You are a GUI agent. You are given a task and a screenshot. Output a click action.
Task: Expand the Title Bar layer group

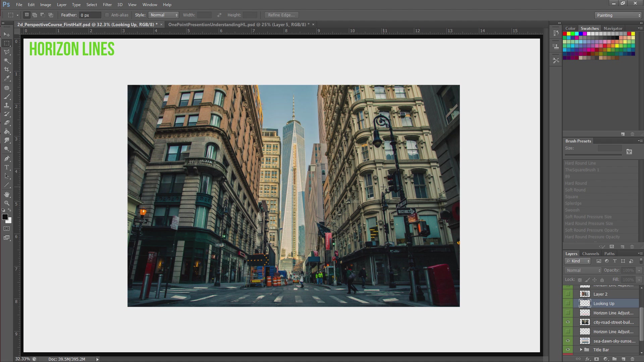[581, 350]
